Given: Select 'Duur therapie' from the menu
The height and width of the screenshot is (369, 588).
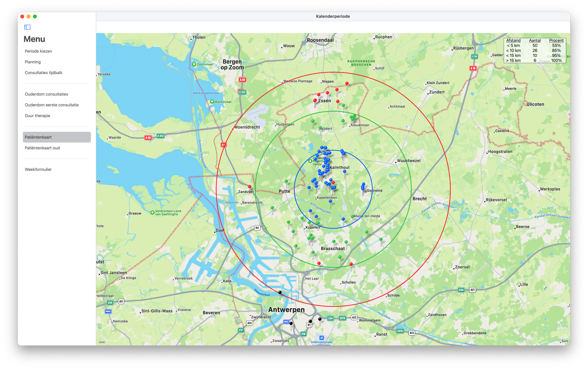Looking at the screenshot, I should 37,115.
